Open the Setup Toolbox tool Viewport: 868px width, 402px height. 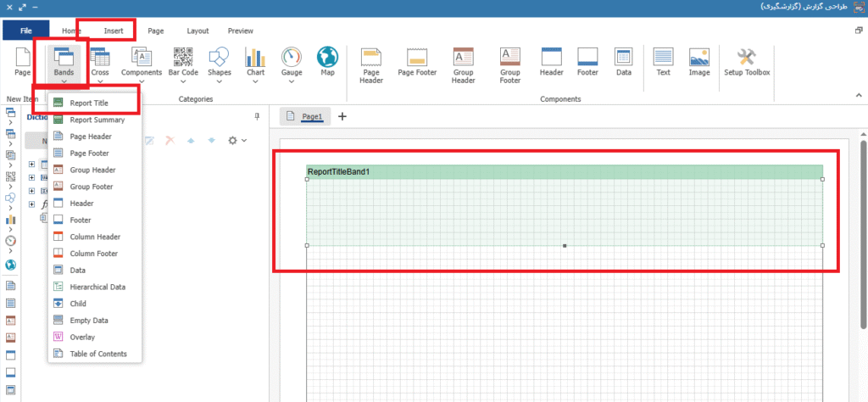pos(746,62)
